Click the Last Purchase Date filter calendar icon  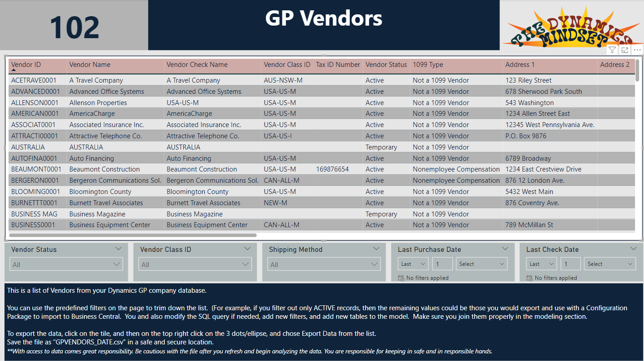click(401, 278)
